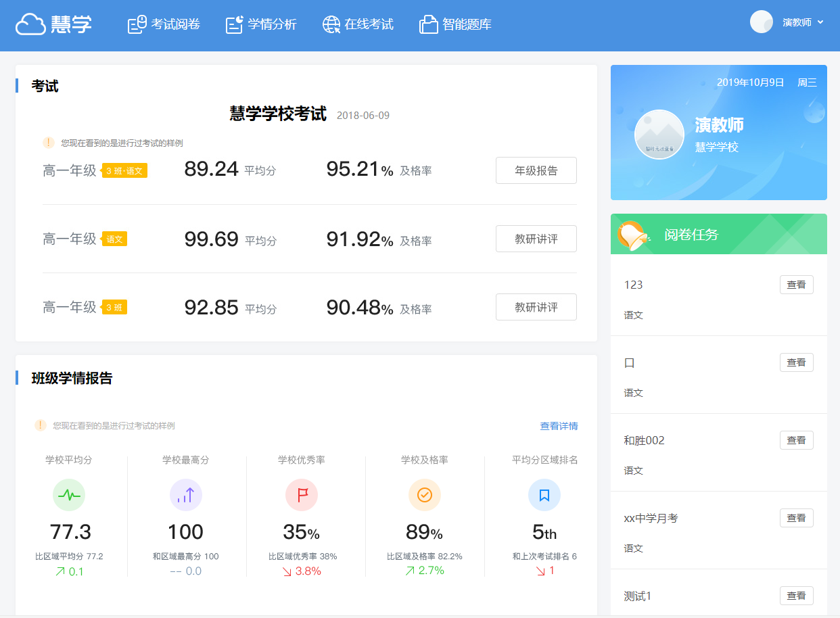Click the bell icon in 阅卷任务 header

632,235
